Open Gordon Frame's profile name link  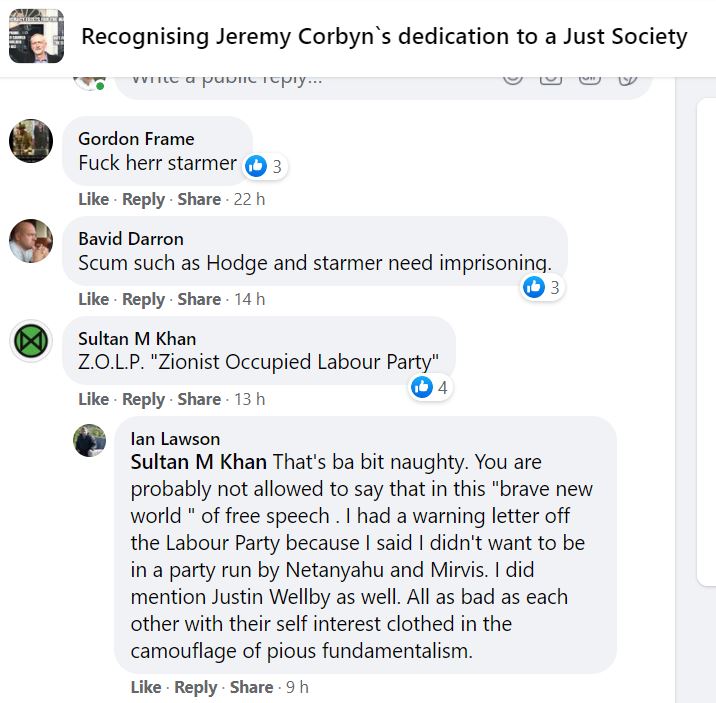click(136, 139)
